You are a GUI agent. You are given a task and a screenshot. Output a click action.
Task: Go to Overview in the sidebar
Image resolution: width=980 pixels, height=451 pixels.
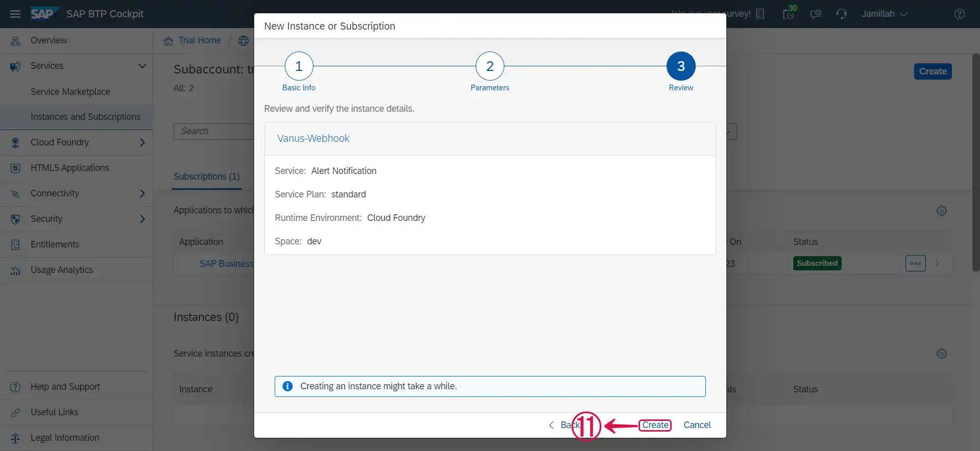[x=48, y=40]
